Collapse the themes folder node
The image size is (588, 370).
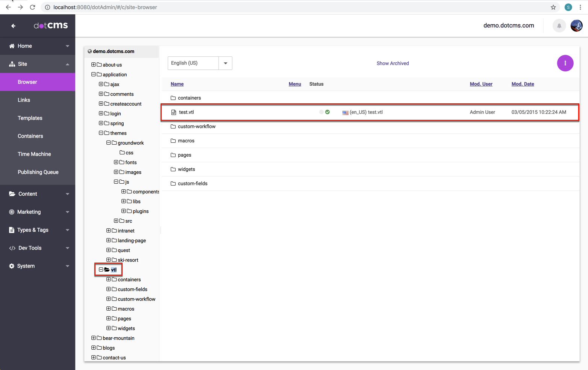tap(101, 133)
